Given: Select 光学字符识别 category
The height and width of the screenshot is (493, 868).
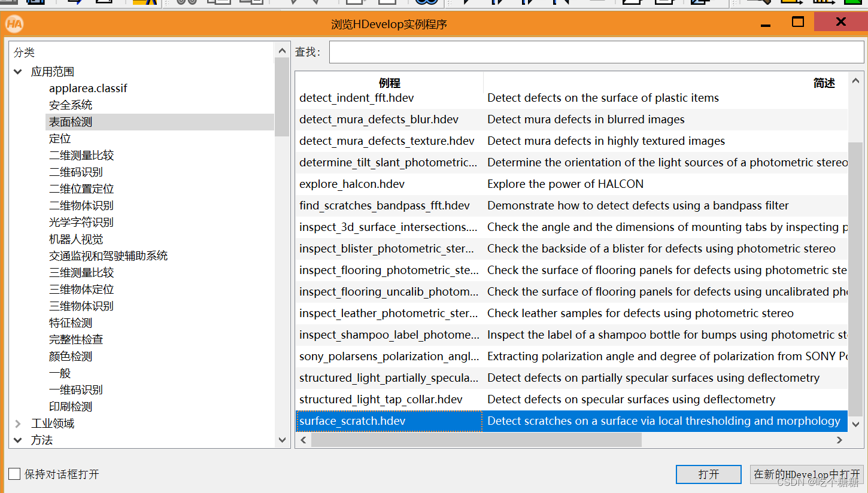Looking at the screenshot, I should pyautogui.click(x=81, y=223).
